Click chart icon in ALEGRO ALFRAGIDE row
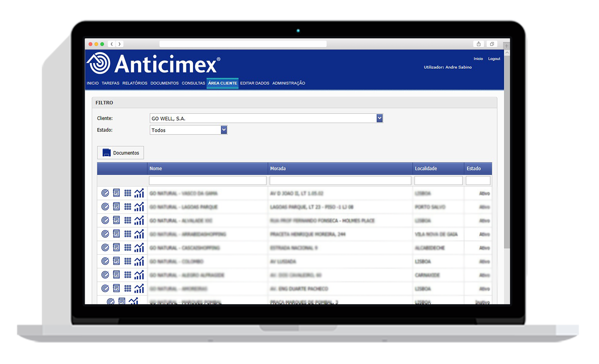599x364 pixels. [x=139, y=275]
